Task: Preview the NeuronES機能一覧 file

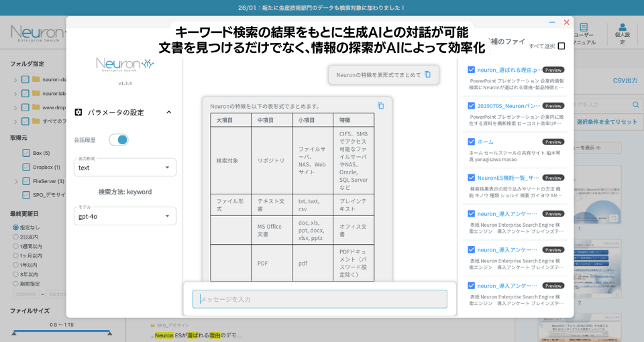Action: [553, 178]
